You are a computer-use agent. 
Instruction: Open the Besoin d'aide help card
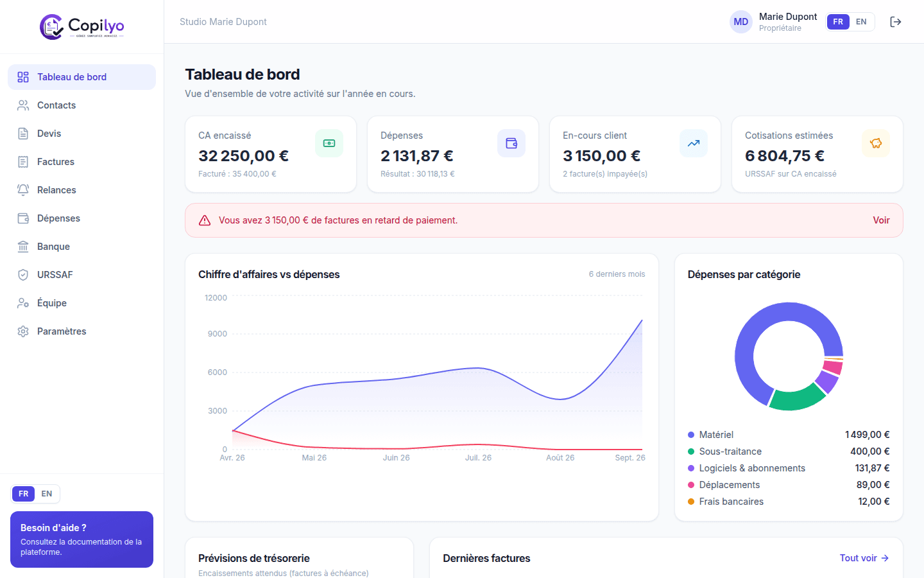point(81,539)
